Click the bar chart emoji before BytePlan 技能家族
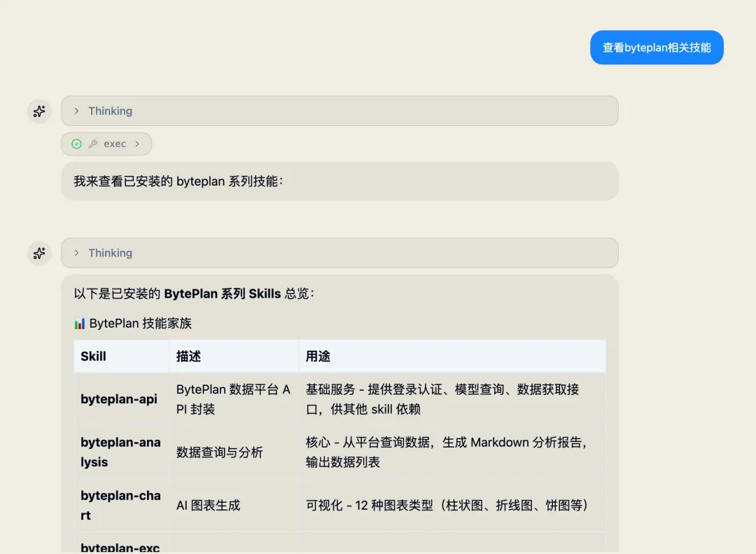Image resolution: width=756 pixels, height=554 pixels. point(80,324)
